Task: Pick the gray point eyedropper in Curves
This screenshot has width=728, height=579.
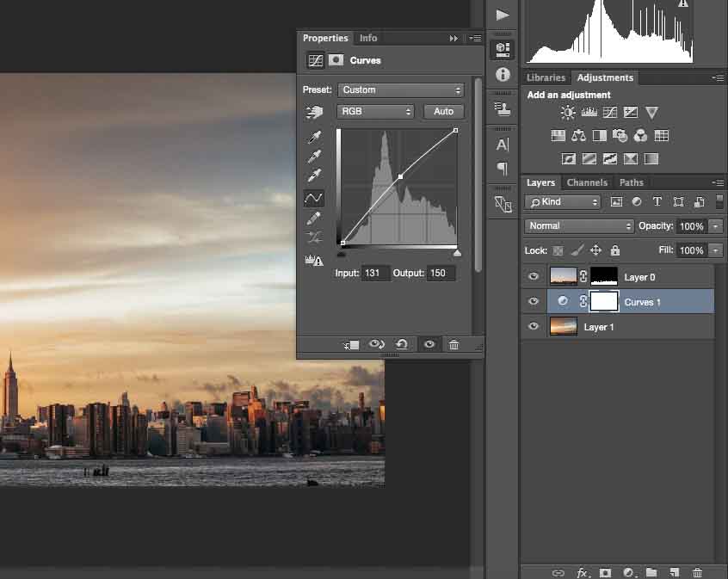Action: 314,157
